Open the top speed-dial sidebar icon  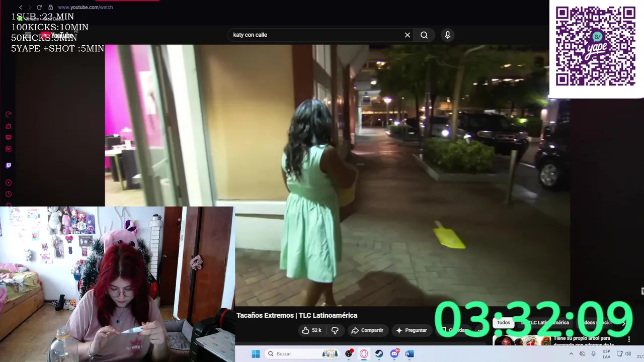coord(8,115)
